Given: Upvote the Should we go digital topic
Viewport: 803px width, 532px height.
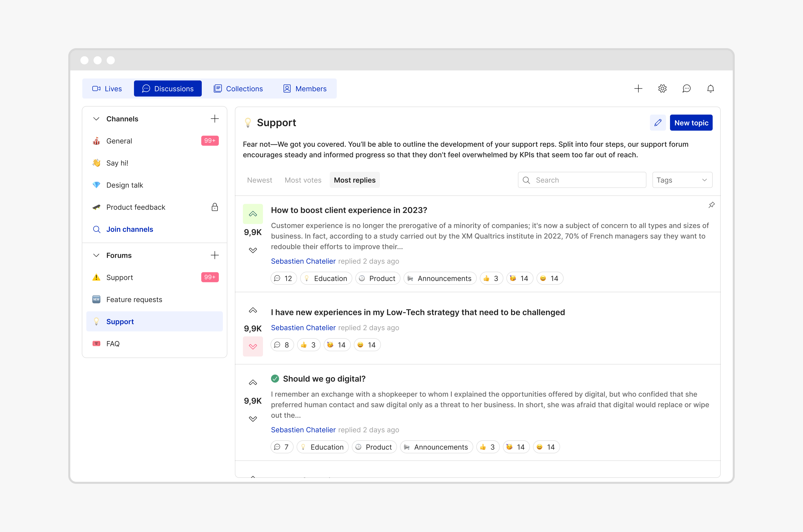Looking at the screenshot, I should coord(253,382).
